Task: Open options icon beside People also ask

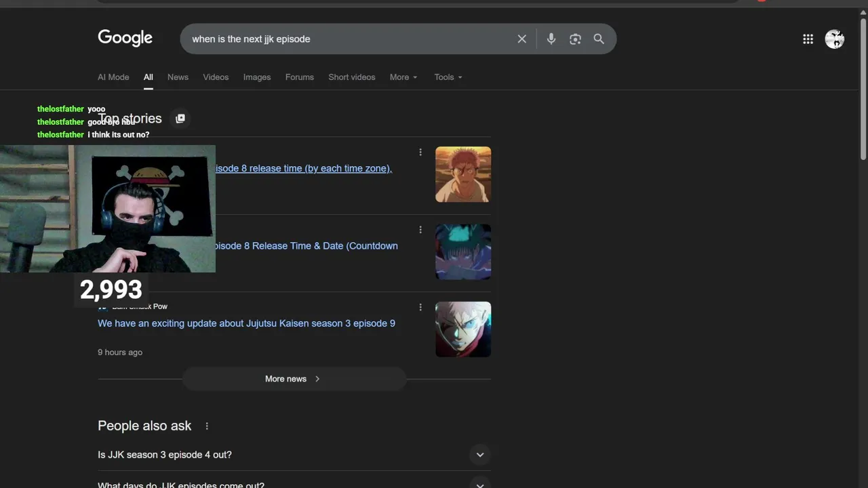Action: 207,426
